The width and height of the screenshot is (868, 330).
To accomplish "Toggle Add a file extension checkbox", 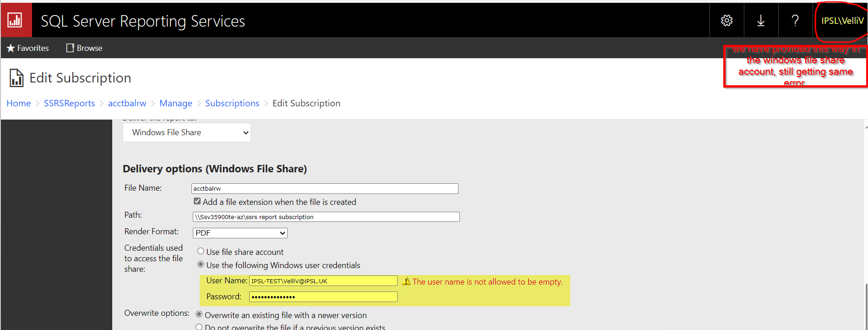I will [197, 201].
